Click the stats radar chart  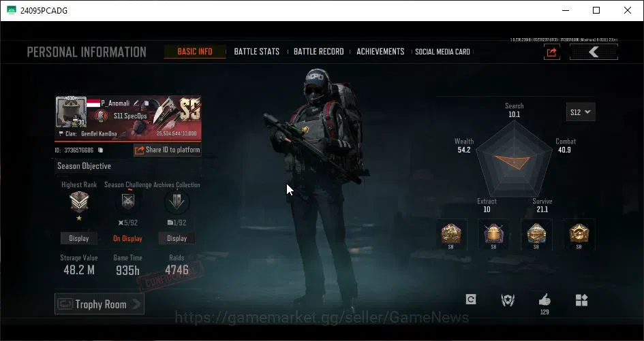coord(514,160)
